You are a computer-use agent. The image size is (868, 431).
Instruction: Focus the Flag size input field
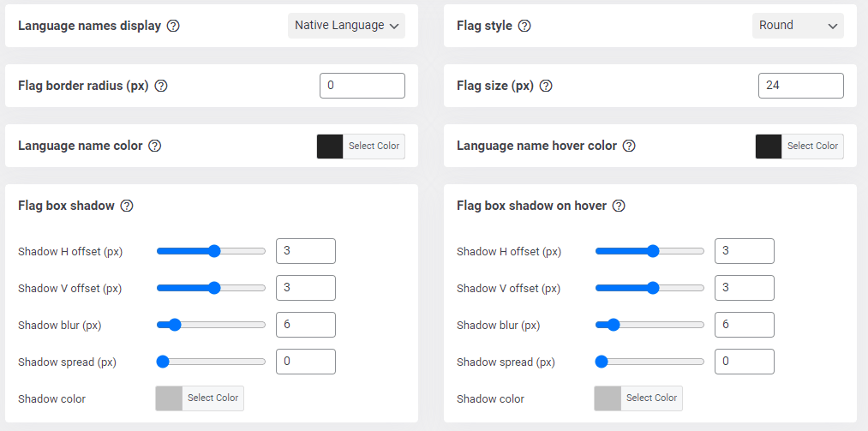800,86
